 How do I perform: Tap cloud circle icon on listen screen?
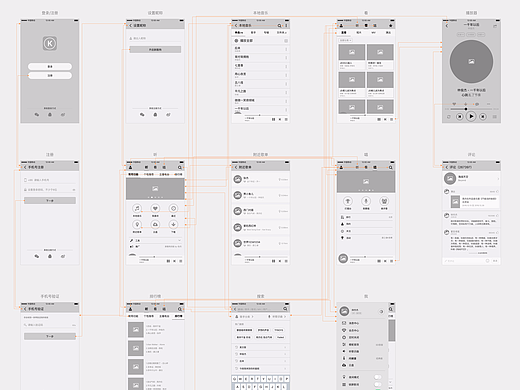coord(155,224)
